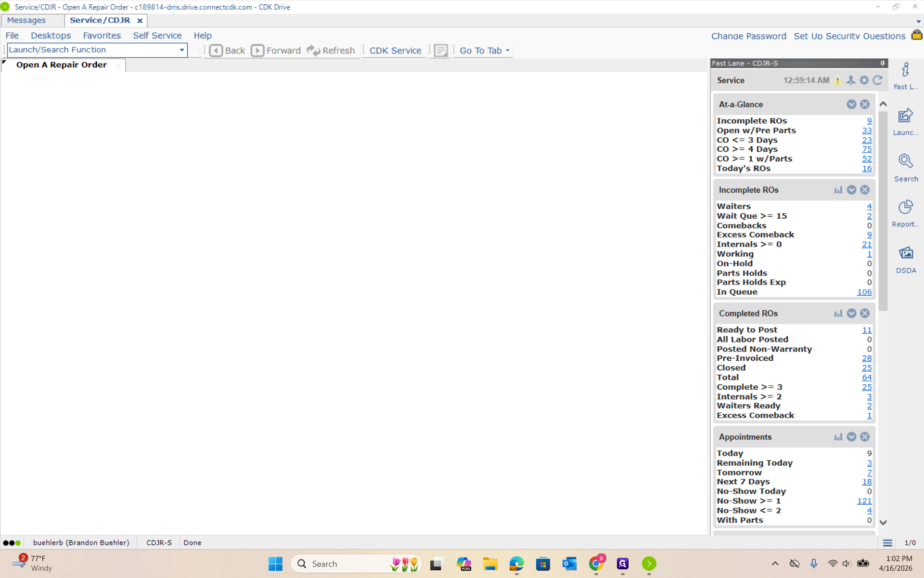
Task: Open the Reports pie chart icon
Action: click(x=905, y=208)
